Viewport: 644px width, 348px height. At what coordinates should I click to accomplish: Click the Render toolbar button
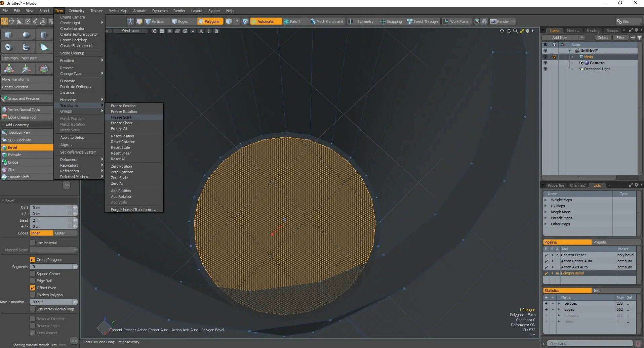[x=502, y=21]
